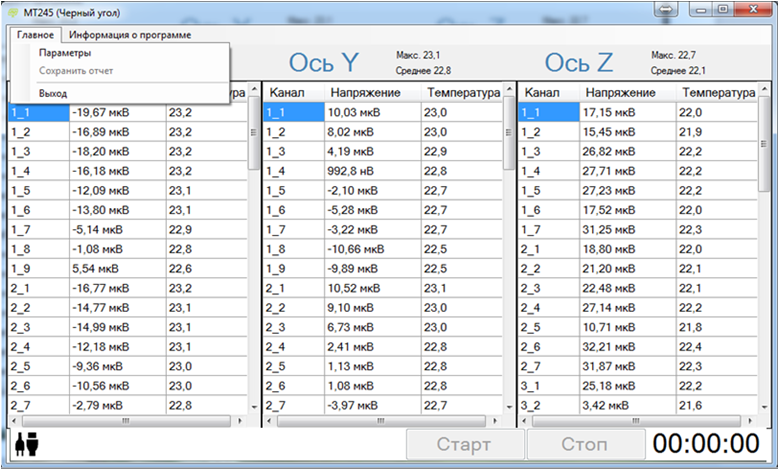Click the double-arrow button in title bar

[x=666, y=10]
